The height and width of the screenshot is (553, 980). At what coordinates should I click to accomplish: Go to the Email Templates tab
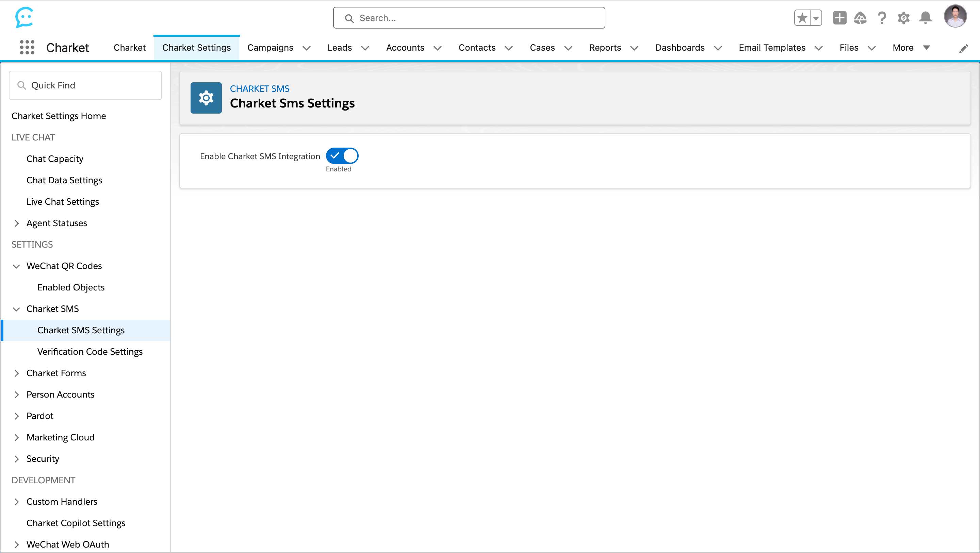pyautogui.click(x=772, y=48)
